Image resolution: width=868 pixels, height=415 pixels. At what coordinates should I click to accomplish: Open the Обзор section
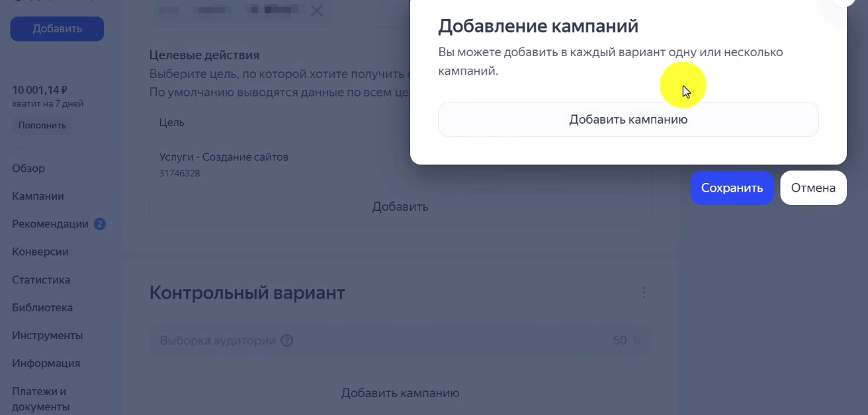pos(28,169)
